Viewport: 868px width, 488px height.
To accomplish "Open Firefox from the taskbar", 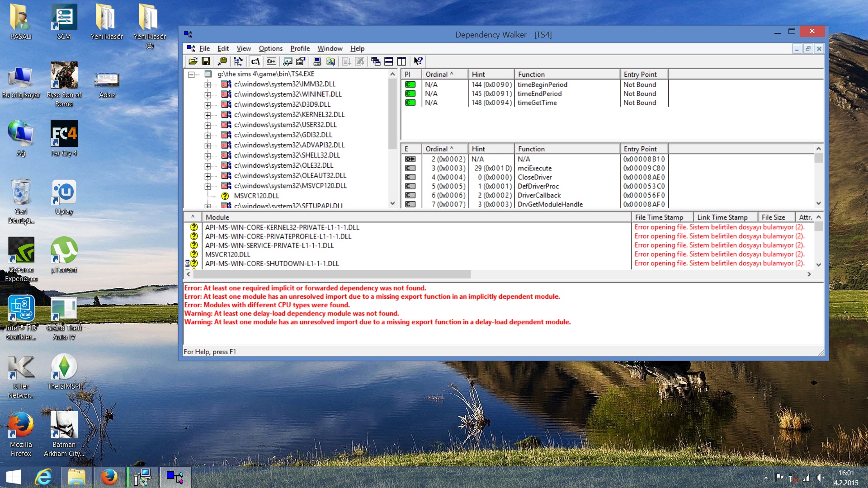I will point(109,477).
